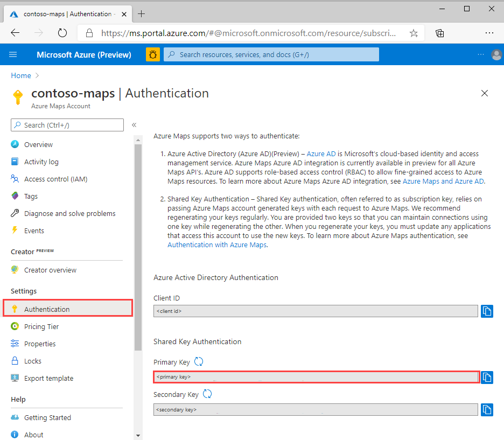Click the Secondary Key field

[x=316, y=410]
